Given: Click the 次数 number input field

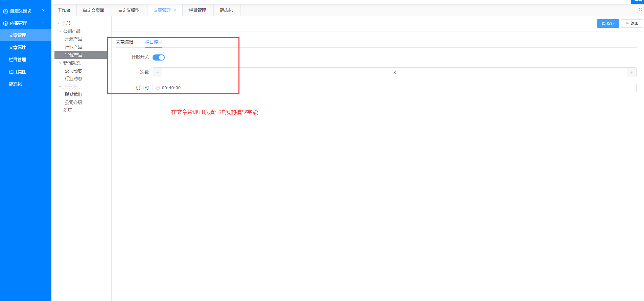Looking at the screenshot, I should (x=394, y=72).
